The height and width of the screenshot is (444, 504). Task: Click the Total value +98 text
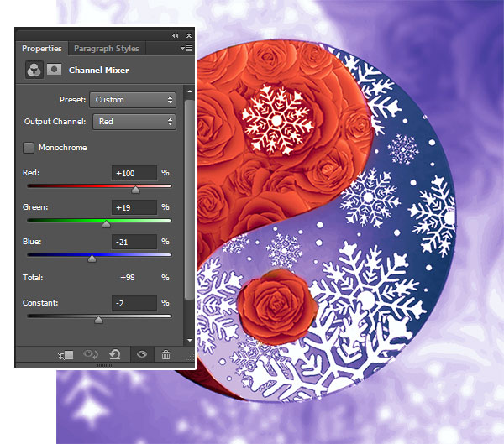[128, 278]
